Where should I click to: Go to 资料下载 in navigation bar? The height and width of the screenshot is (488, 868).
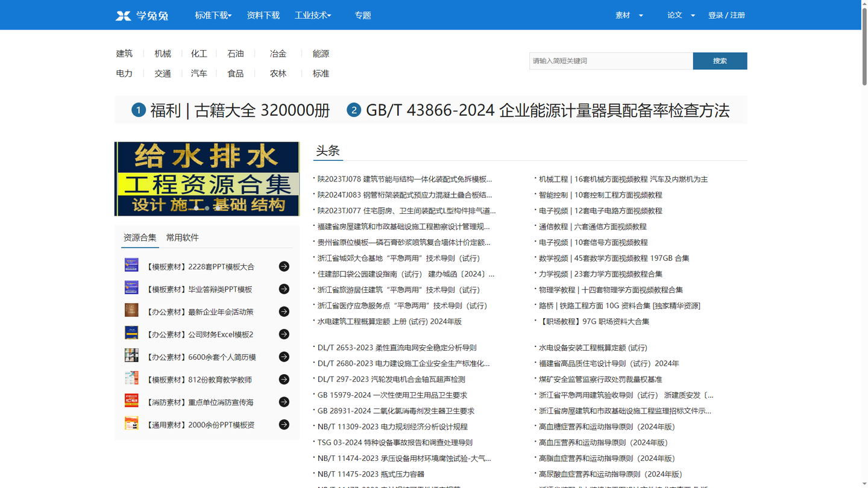(x=263, y=15)
